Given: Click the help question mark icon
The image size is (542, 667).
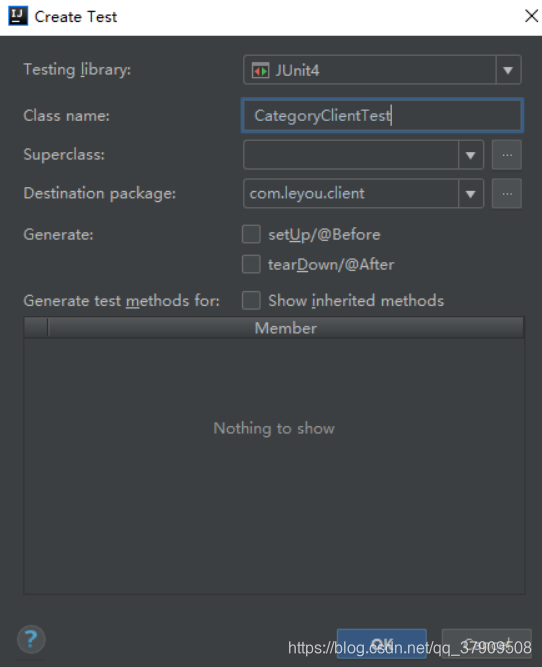Looking at the screenshot, I should 31,639.
